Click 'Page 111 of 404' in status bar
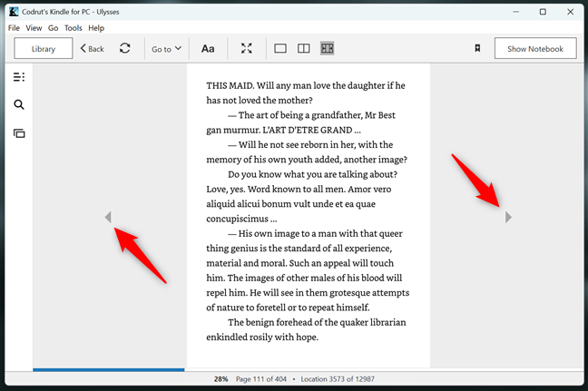588x391 pixels. coord(261,379)
